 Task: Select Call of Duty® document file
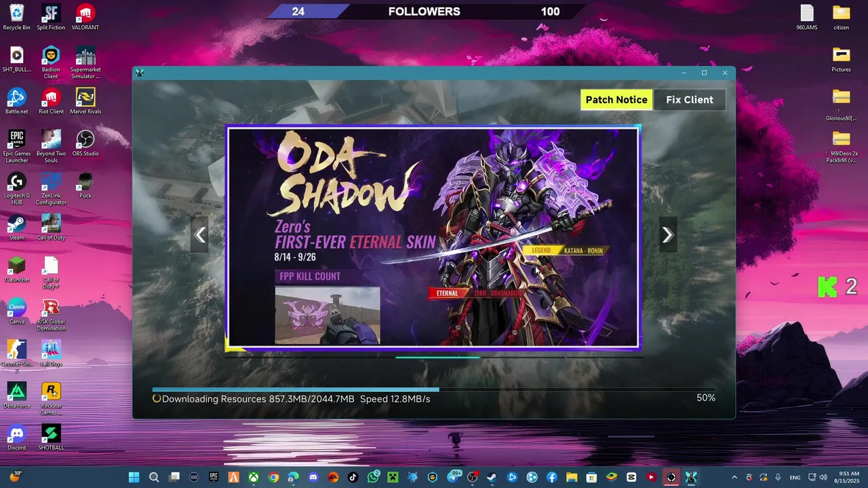[x=51, y=272]
